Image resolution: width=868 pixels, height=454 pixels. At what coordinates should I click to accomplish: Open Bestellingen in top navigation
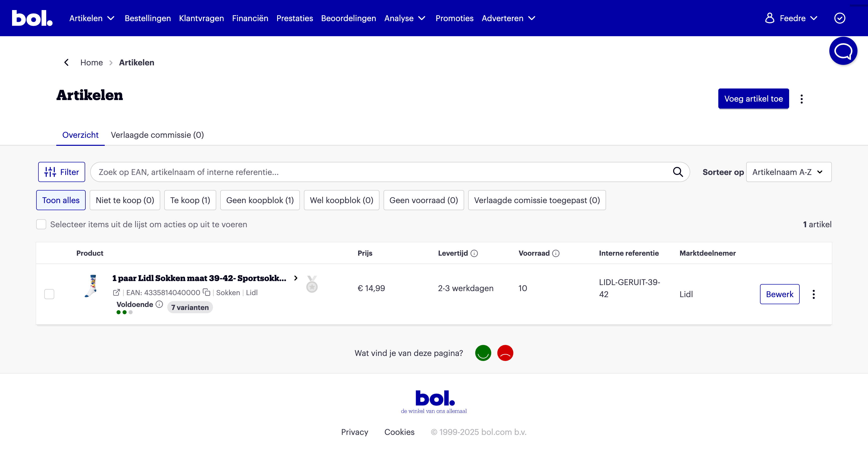pos(148,18)
